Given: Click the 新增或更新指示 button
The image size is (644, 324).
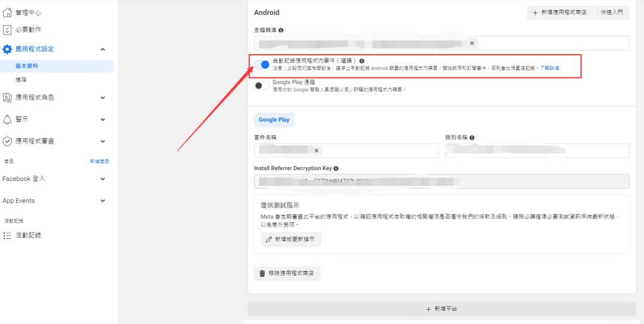Looking at the screenshot, I should 291,239.
